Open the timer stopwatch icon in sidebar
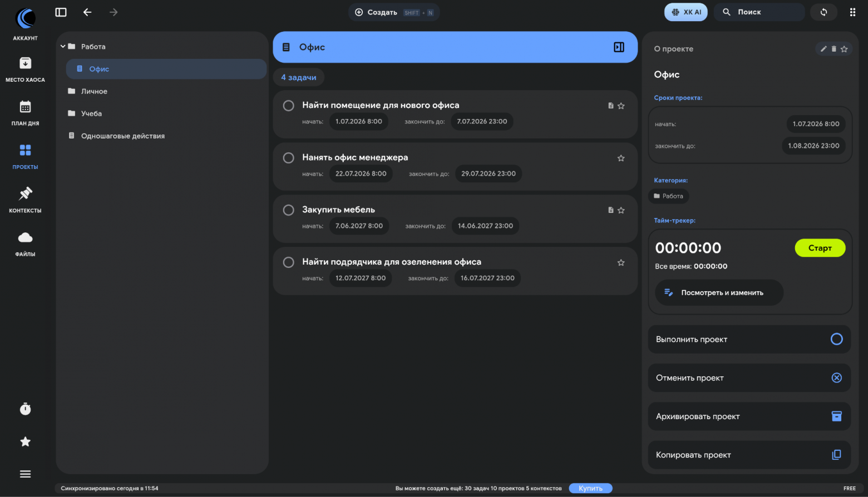This screenshot has width=868, height=497. (x=25, y=409)
